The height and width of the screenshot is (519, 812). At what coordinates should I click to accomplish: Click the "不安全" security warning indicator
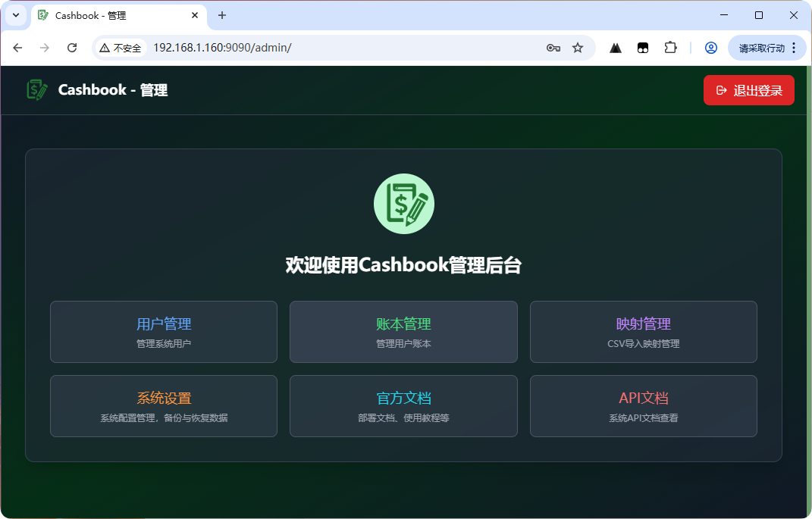[x=121, y=48]
